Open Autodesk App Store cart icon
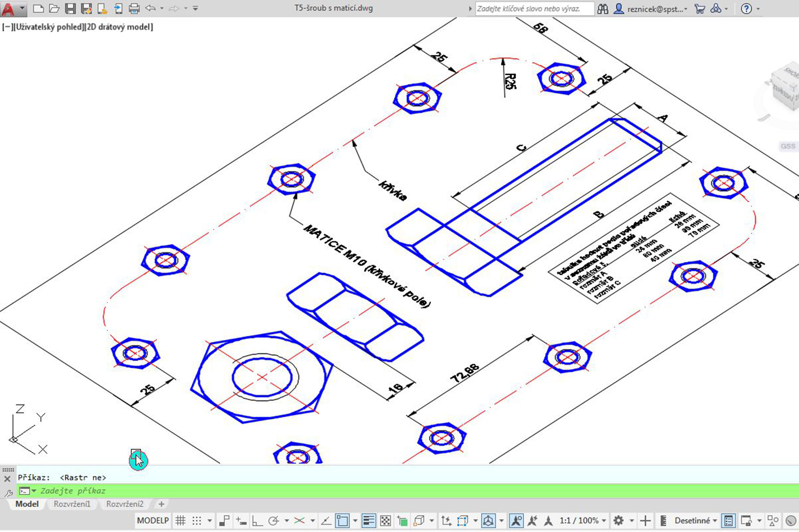The width and height of the screenshot is (799, 532). click(x=700, y=8)
